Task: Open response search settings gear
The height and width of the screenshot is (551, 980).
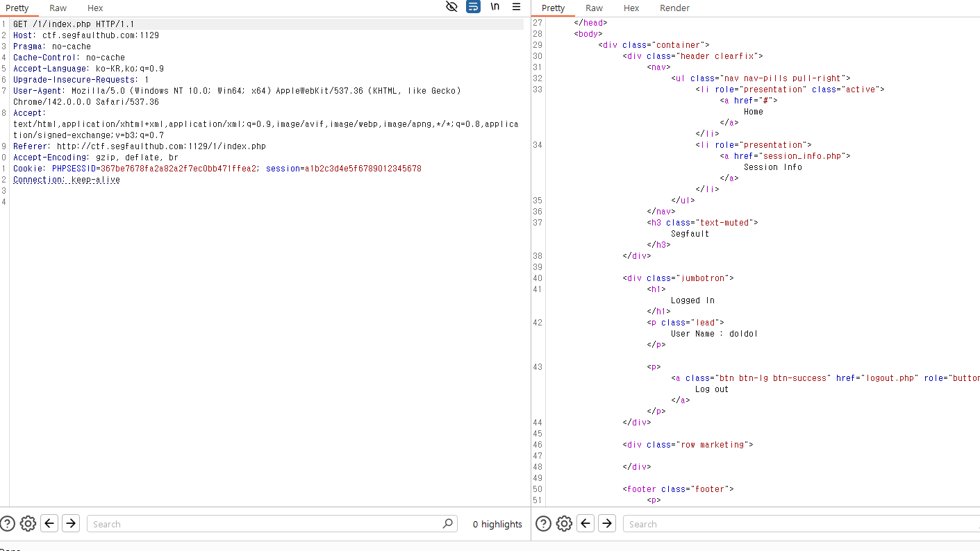Action: click(x=564, y=524)
